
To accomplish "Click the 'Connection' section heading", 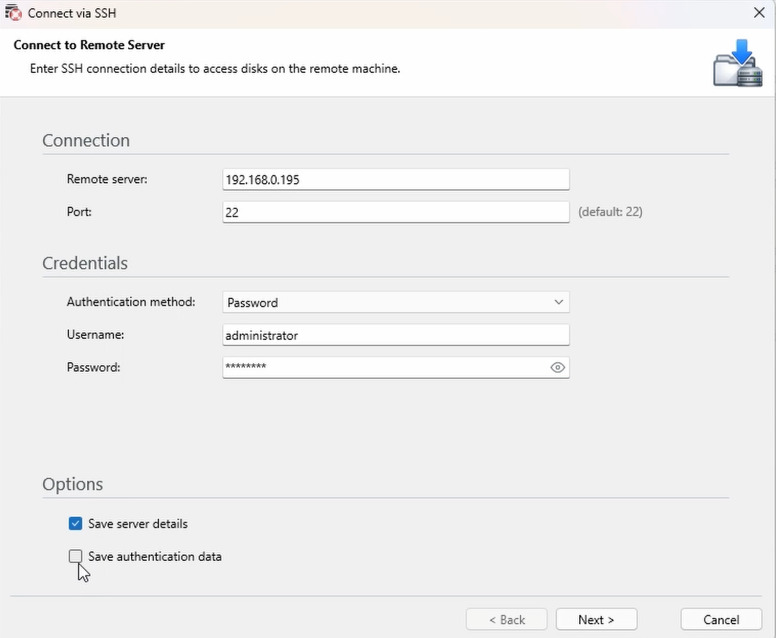I will point(86,141).
